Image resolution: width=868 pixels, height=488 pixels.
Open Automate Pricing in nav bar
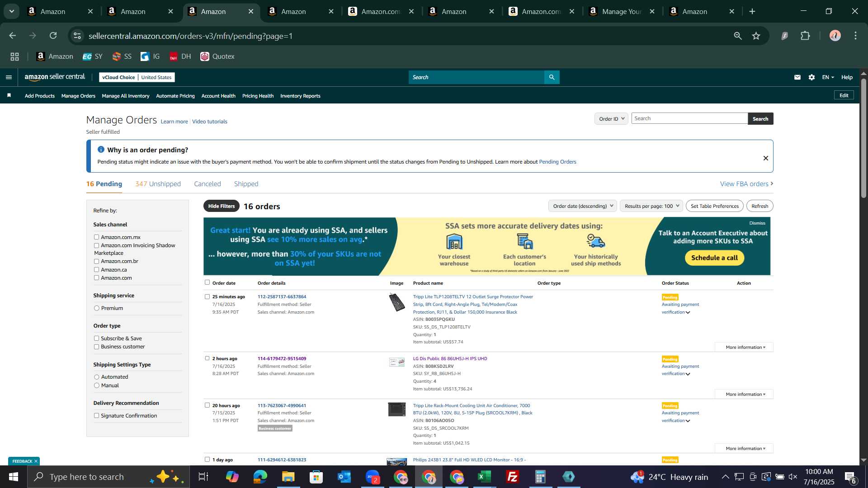point(175,96)
